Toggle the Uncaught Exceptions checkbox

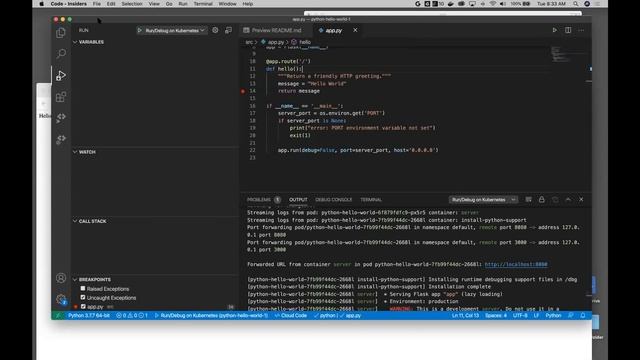(x=83, y=298)
